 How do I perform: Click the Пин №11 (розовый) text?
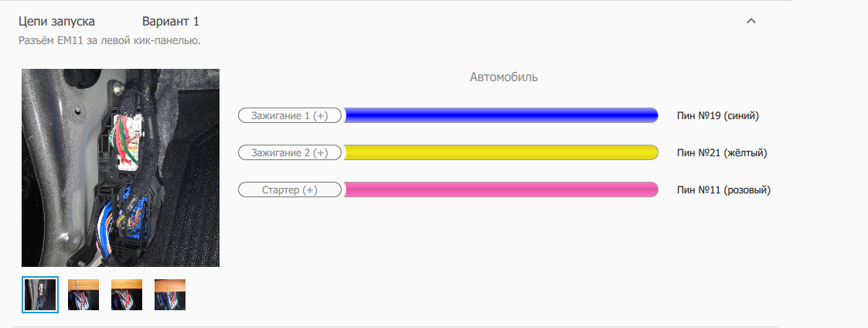(723, 190)
